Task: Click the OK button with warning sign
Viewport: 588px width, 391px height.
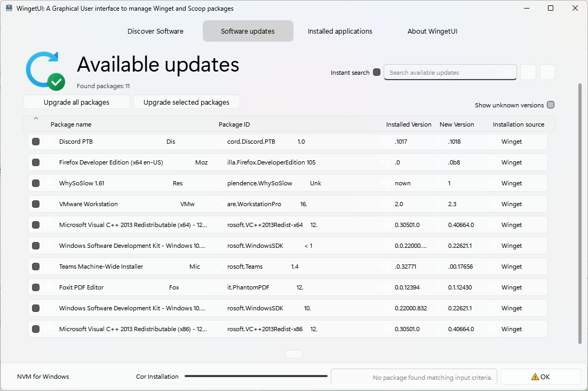Action: (541, 377)
